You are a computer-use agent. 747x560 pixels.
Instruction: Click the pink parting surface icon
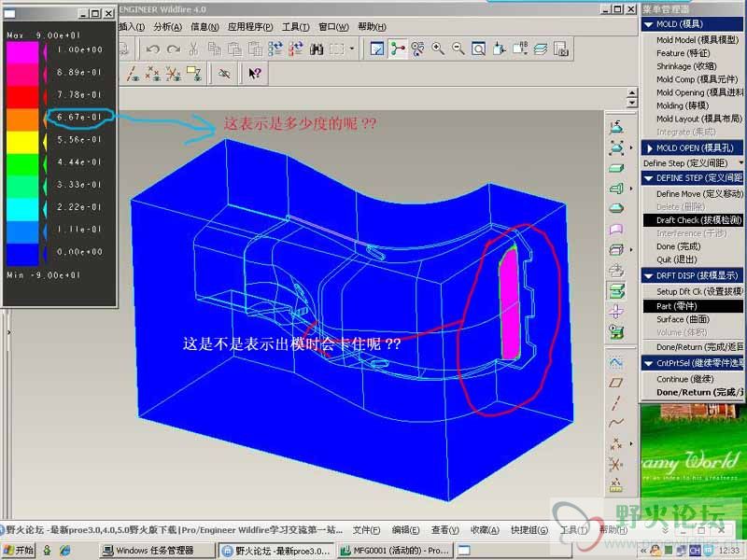pos(616,229)
